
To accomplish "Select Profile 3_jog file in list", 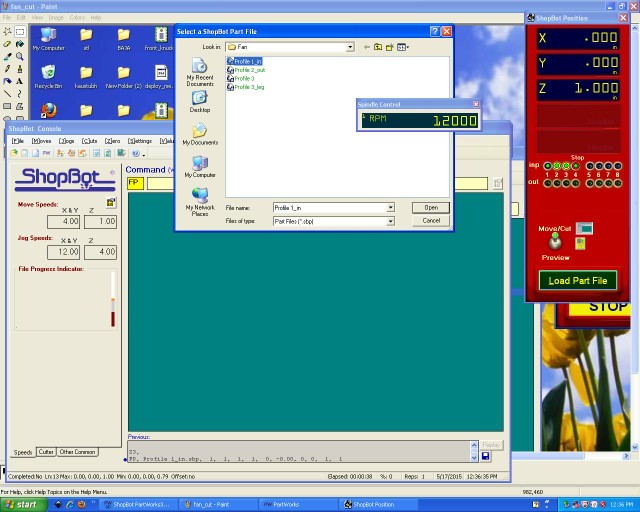I will (246, 87).
